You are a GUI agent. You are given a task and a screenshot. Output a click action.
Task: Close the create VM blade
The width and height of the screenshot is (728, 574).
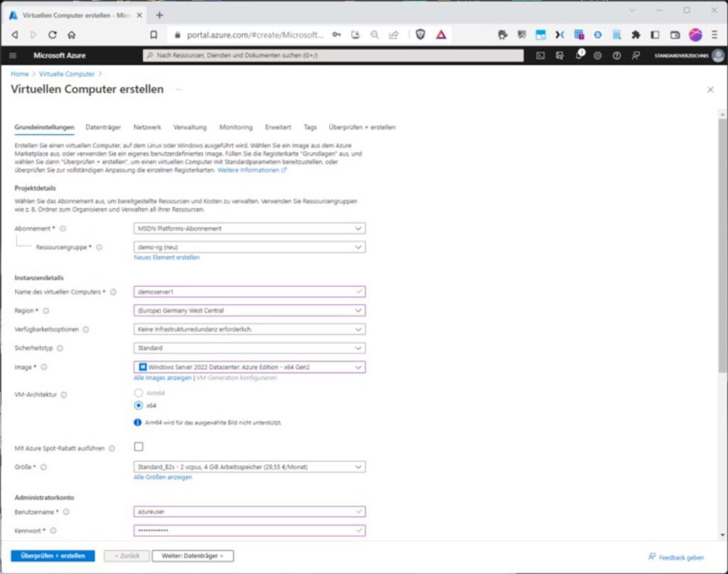point(710,90)
